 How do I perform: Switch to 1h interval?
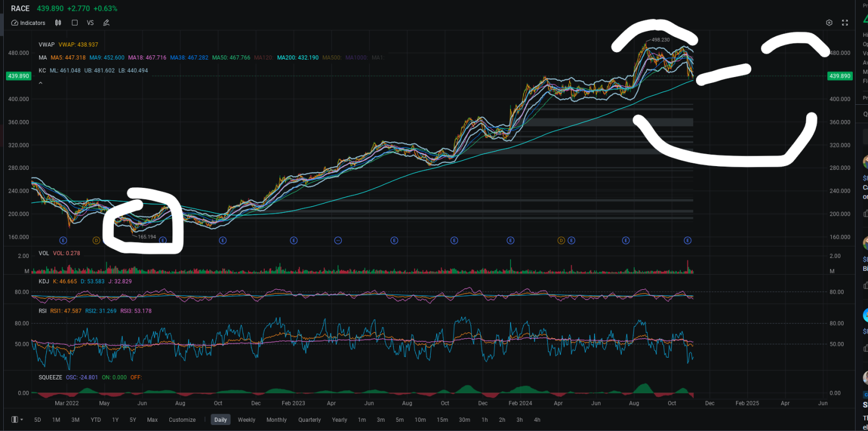tap(485, 420)
